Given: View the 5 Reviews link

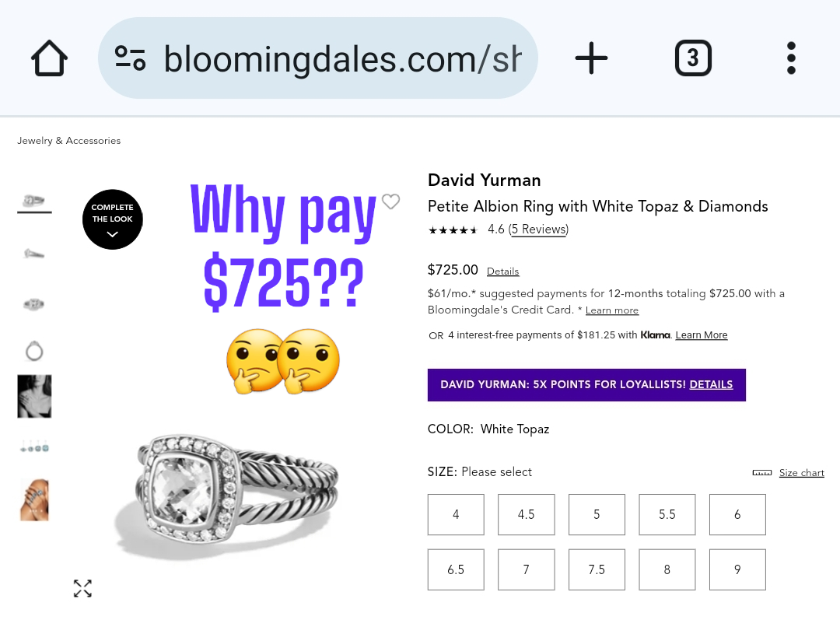Looking at the screenshot, I should 539,229.
